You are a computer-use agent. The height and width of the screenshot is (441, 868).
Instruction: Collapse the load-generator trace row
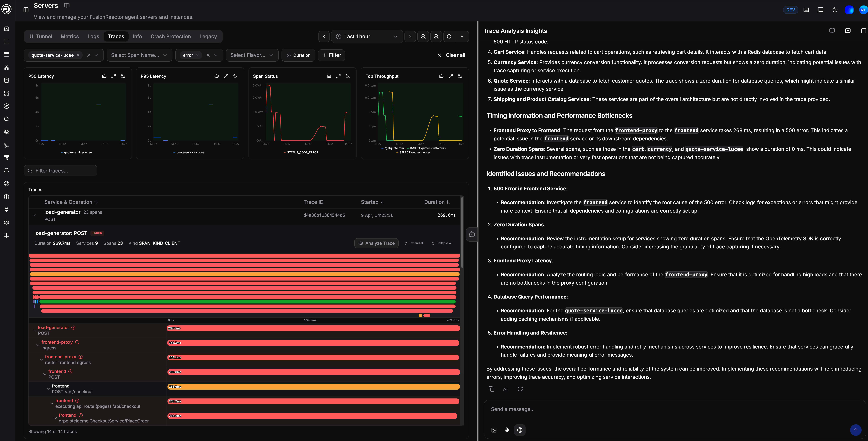pos(34,215)
